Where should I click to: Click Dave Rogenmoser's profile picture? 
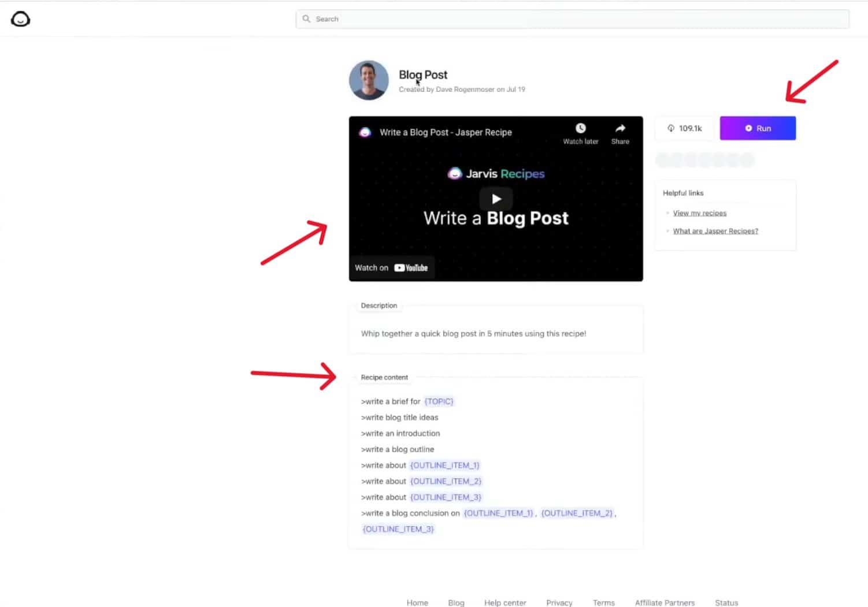(368, 80)
